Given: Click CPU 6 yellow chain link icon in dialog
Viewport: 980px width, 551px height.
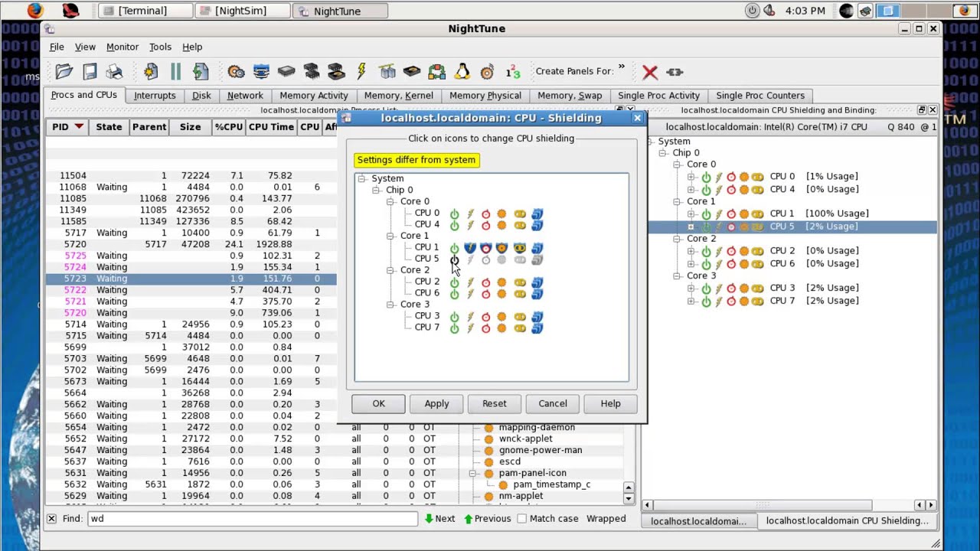Looking at the screenshot, I should (x=520, y=294).
